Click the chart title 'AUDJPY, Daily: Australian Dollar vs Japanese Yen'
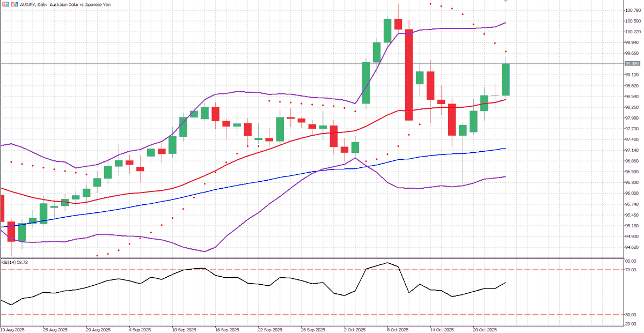This screenshot has width=644, height=333. [x=66, y=4]
